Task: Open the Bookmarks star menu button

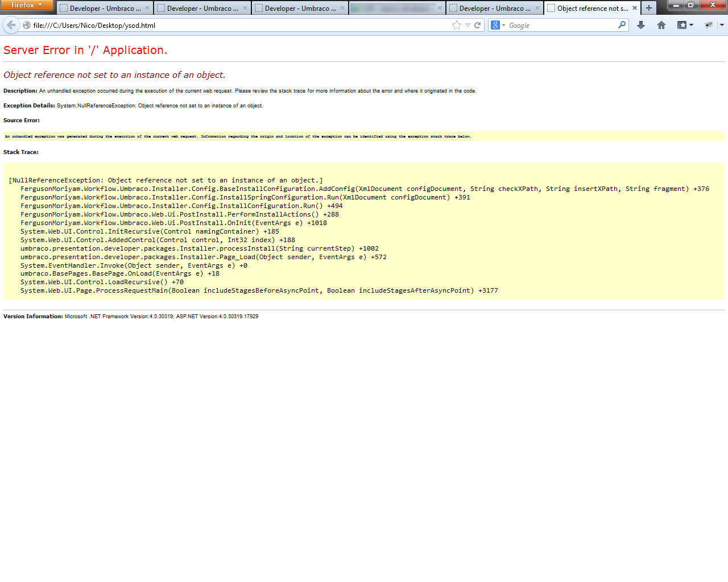Action: click(685, 25)
